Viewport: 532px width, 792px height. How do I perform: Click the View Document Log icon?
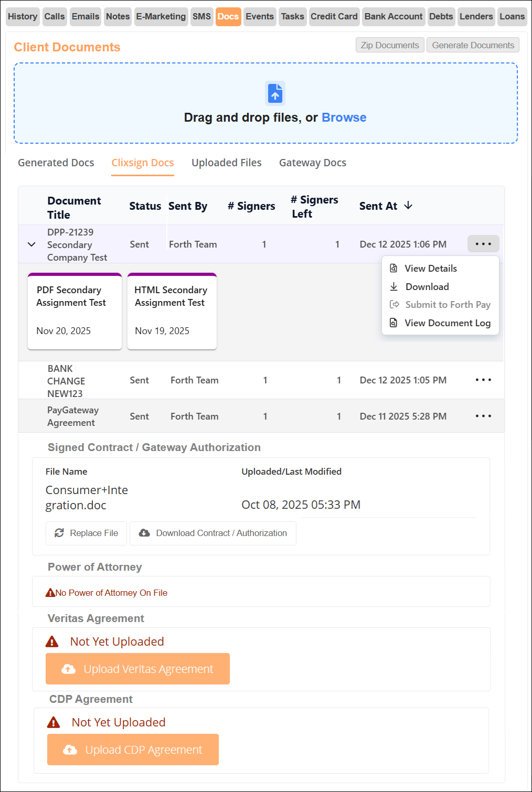click(393, 323)
